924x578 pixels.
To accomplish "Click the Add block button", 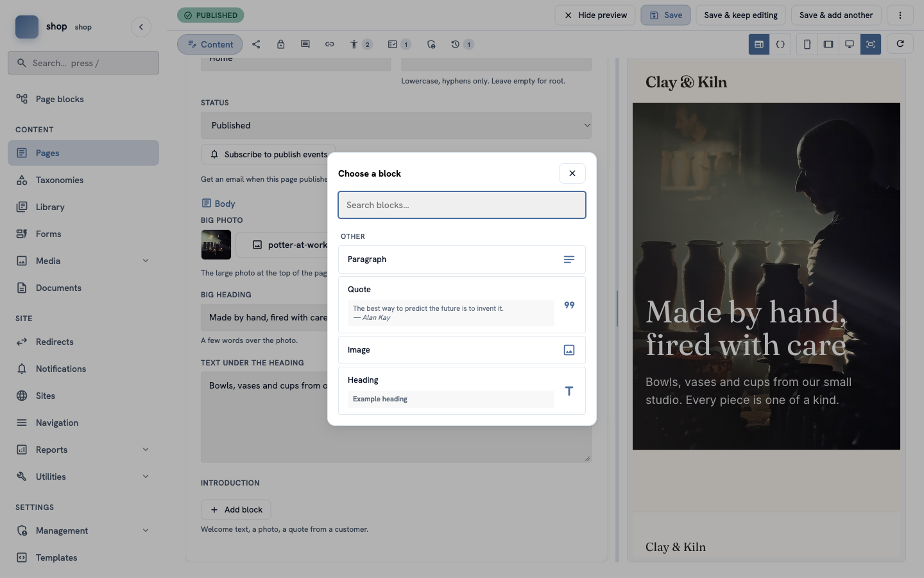I will tap(235, 509).
